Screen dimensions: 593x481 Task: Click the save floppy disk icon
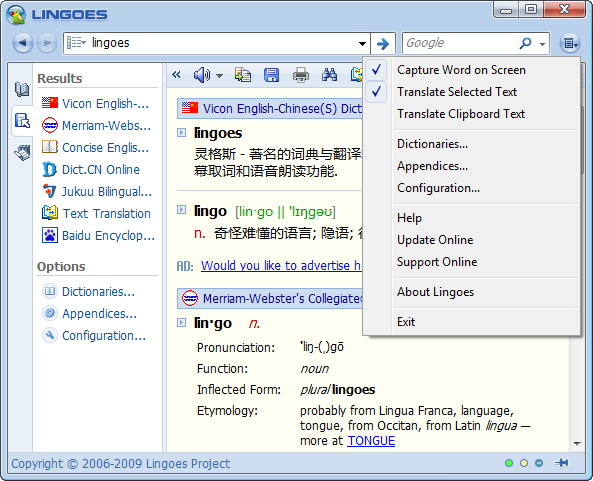pyautogui.click(x=271, y=75)
